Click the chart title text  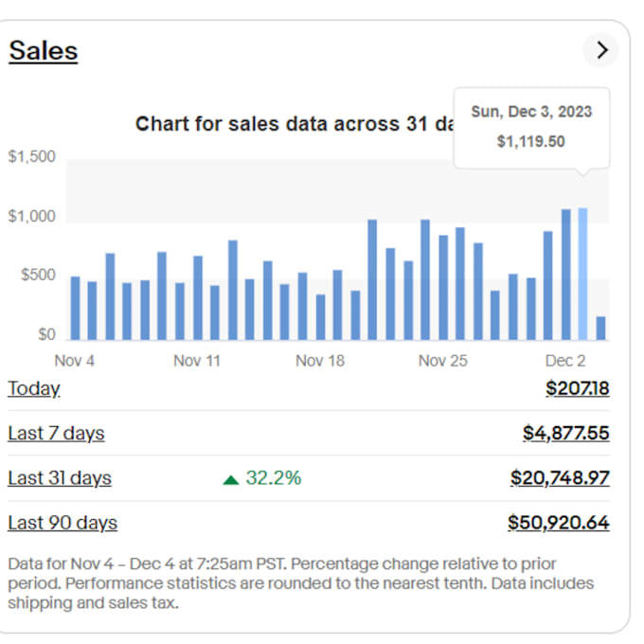point(295,124)
